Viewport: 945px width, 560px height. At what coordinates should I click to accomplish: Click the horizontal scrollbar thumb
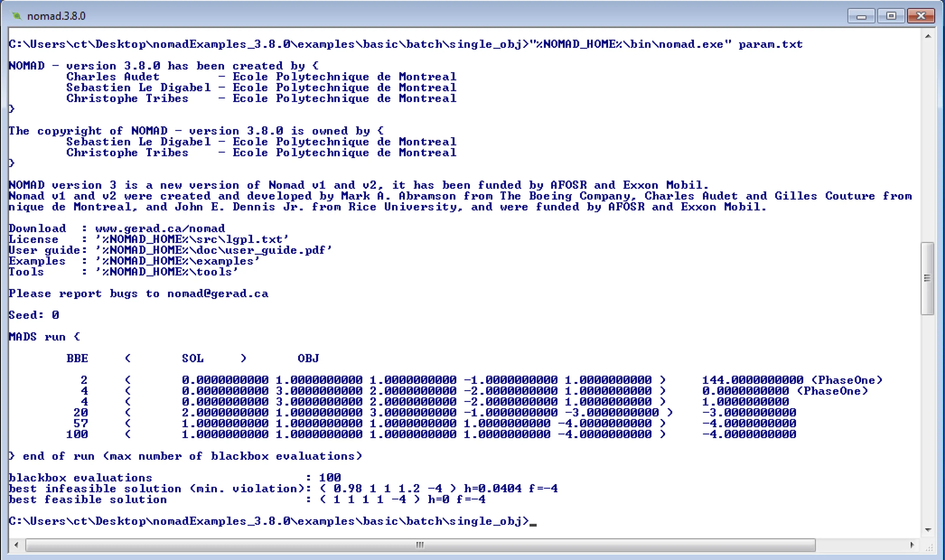coord(420,545)
